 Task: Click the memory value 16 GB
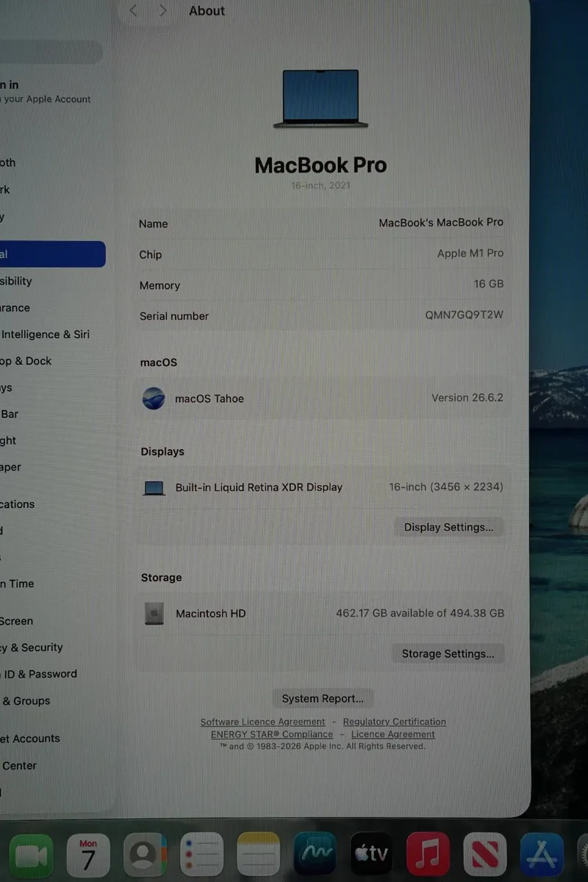point(489,284)
